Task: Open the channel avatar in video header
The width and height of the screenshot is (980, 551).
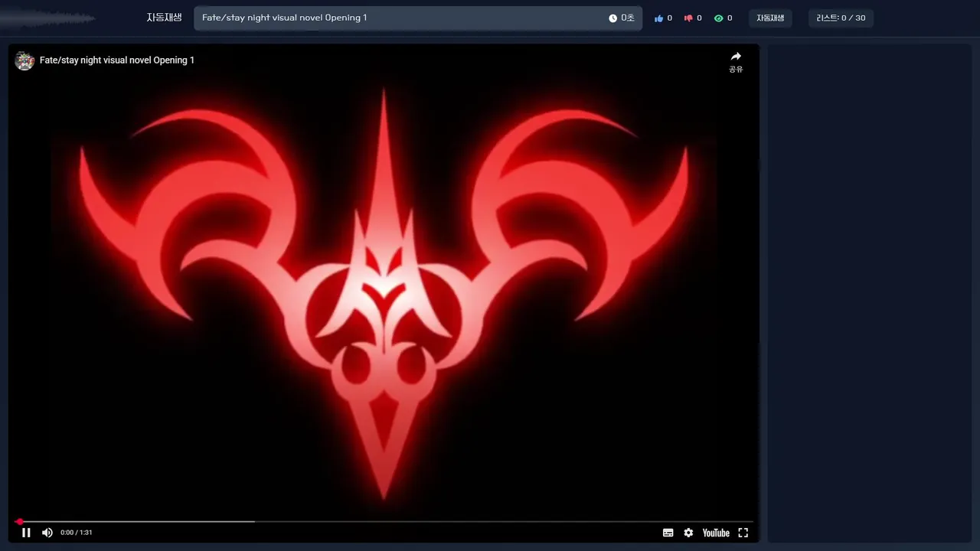Action: (x=24, y=60)
